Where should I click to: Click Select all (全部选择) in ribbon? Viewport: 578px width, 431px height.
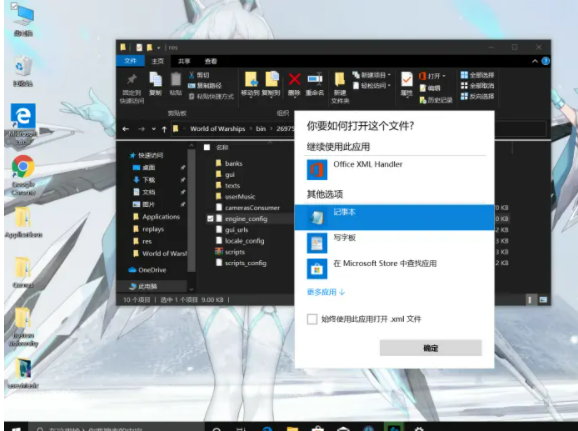pos(477,75)
